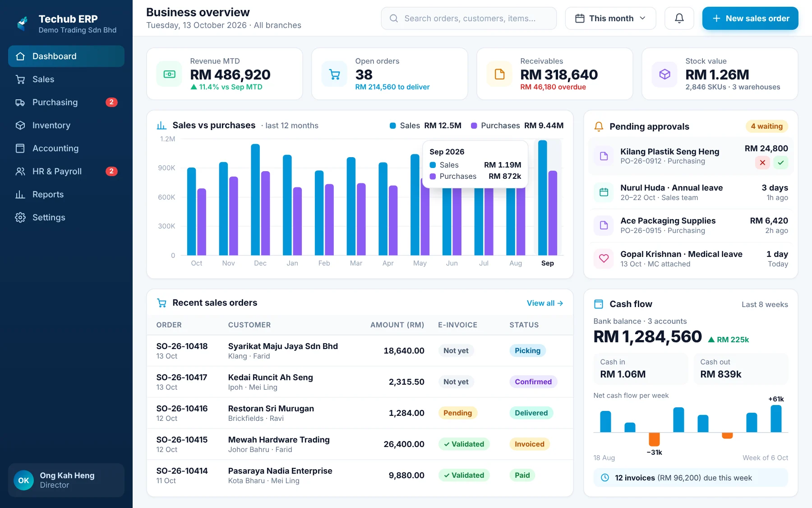Click the Recent sales orders cart icon
Viewport: 812px width, 508px height.
161,303
